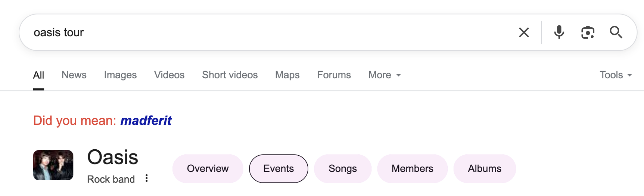644x196 pixels.
Task: Clear the search query with the X icon
Action: [524, 32]
